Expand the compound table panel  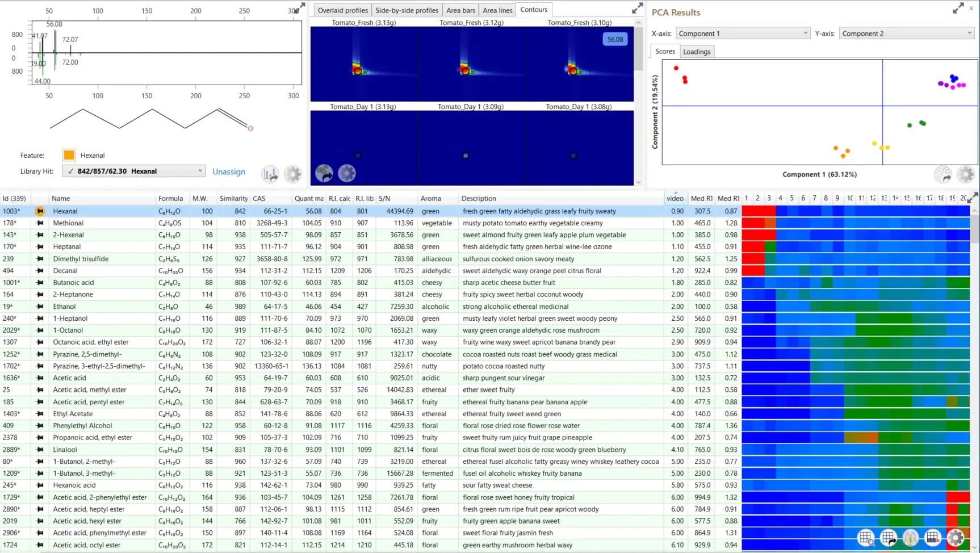973,198
